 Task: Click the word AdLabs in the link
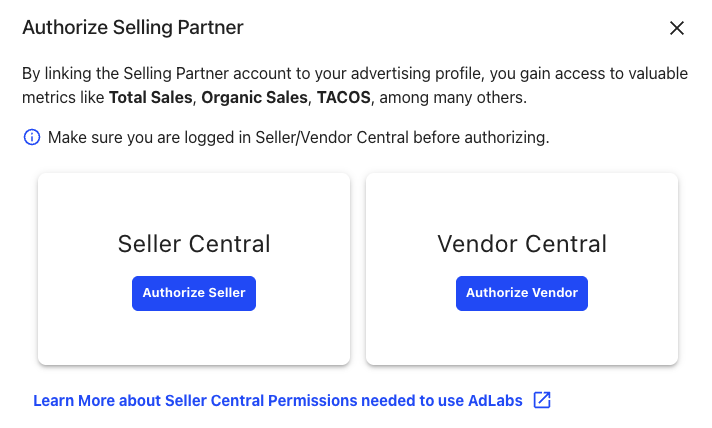tap(495, 400)
